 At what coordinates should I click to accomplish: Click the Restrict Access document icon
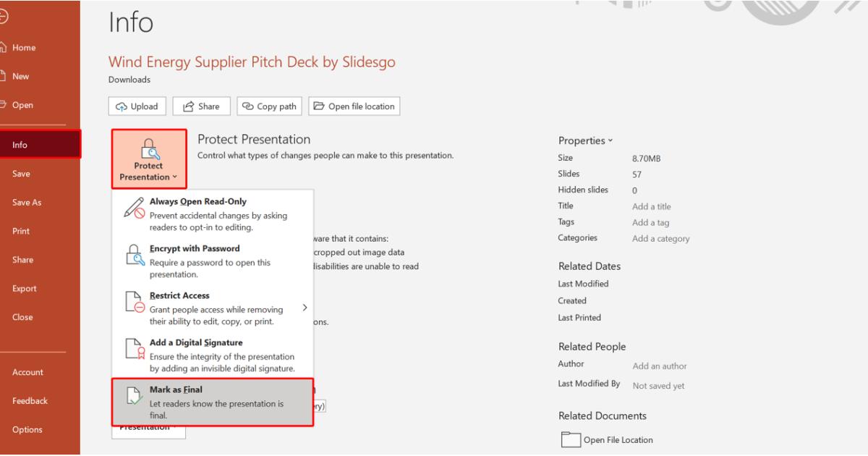135,303
